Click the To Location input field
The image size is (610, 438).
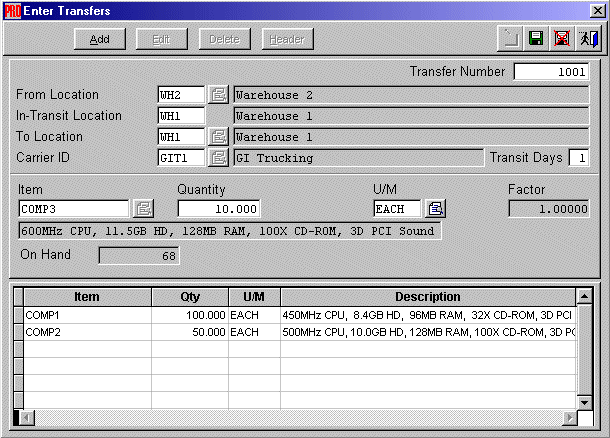pos(181,137)
